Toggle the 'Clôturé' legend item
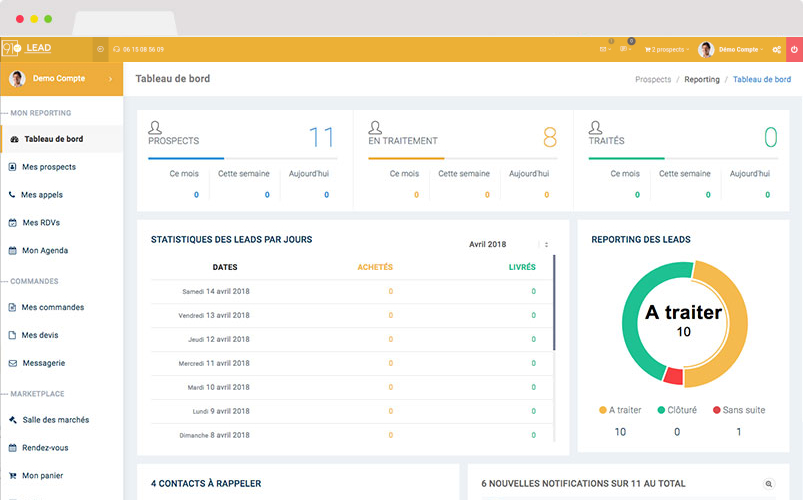This screenshot has width=803, height=500. tap(677, 410)
